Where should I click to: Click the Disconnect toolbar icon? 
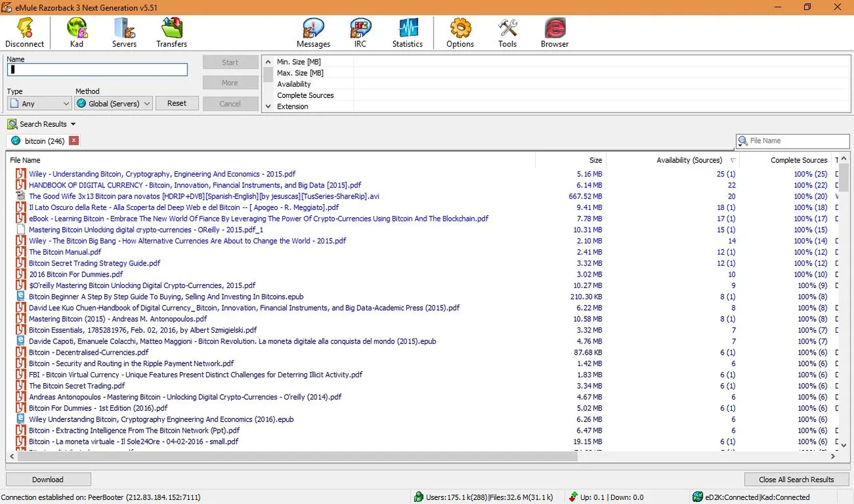tap(25, 32)
